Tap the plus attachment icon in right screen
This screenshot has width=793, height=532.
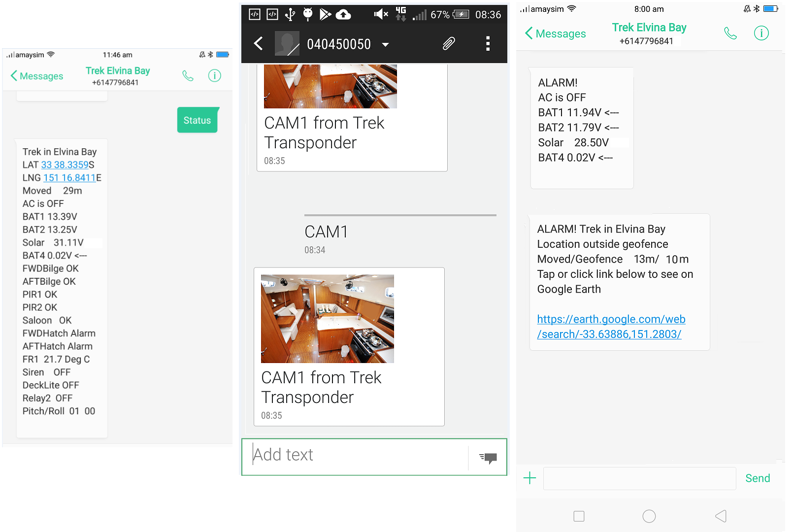529,478
